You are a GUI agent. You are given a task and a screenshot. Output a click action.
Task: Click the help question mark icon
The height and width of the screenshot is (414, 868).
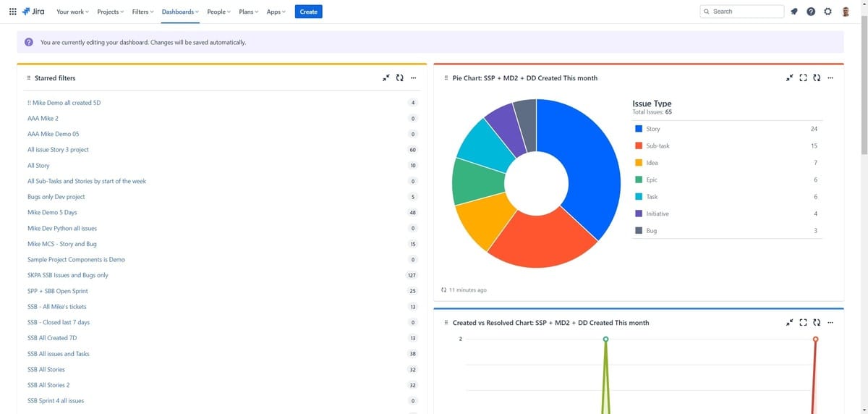(811, 12)
